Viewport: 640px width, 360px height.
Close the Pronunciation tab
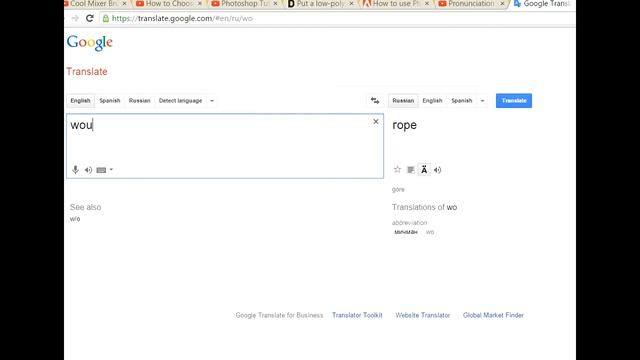(502, 4)
